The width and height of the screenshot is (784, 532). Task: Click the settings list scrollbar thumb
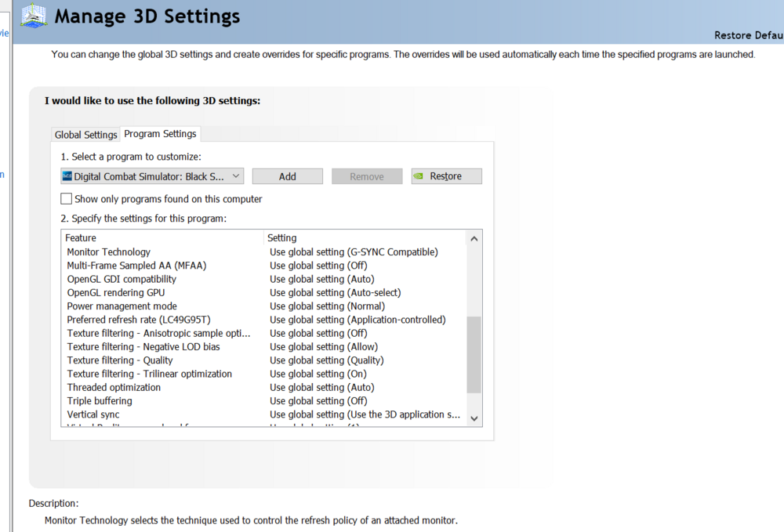(x=474, y=355)
